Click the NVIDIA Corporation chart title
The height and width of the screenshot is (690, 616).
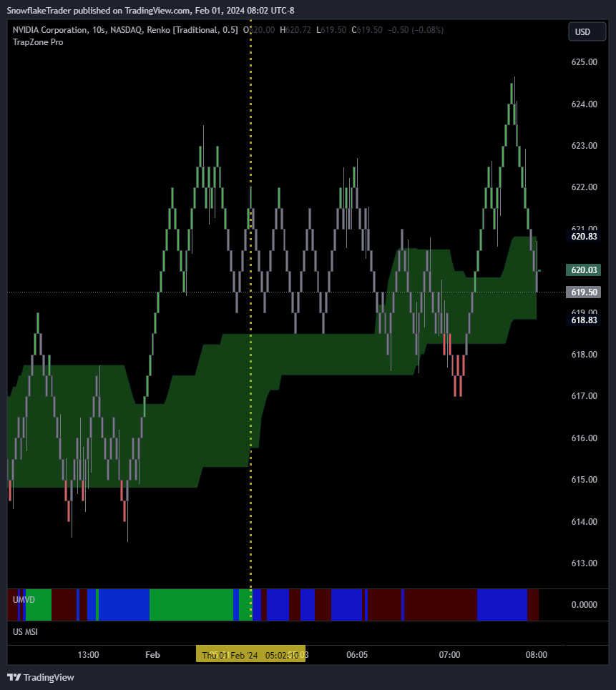tap(50, 30)
